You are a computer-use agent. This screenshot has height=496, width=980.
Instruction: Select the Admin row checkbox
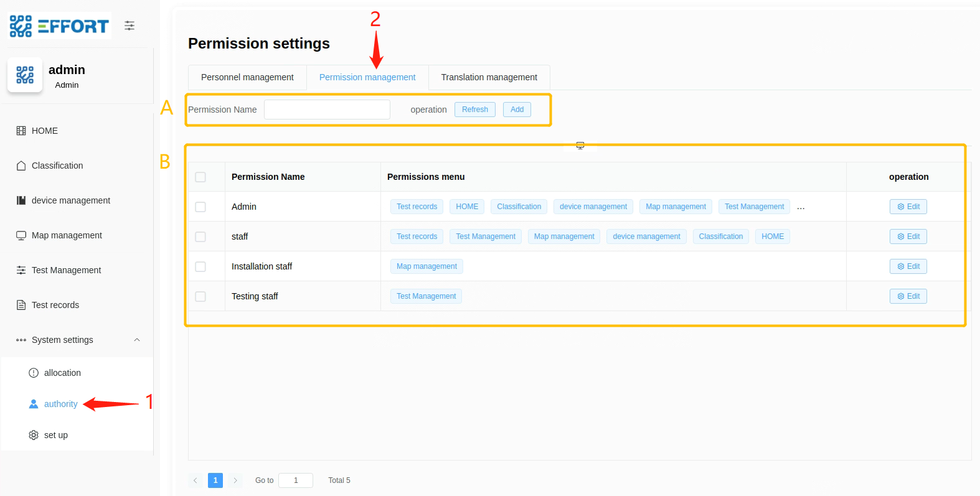tap(200, 207)
